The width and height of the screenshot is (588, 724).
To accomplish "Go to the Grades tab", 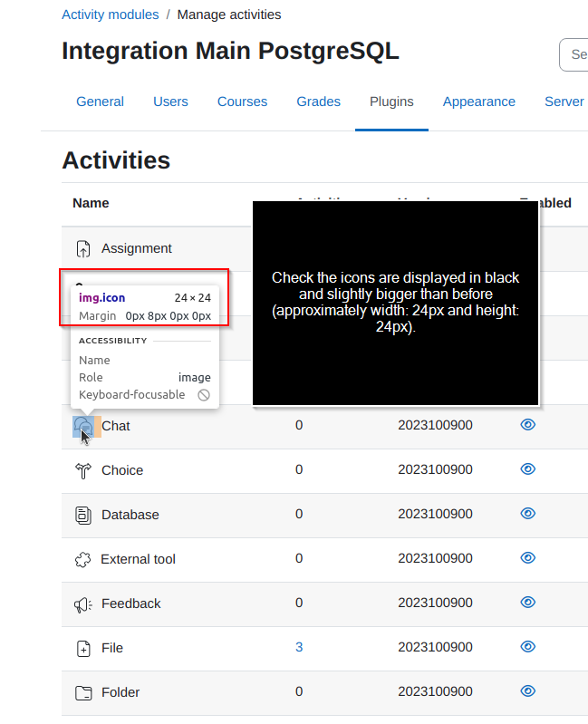I will pyautogui.click(x=318, y=101).
